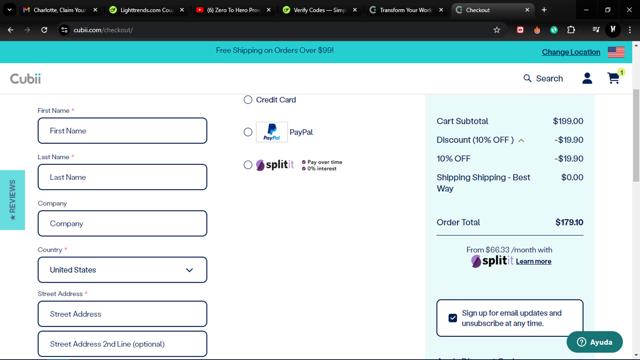640x360 pixels.
Task: Open the orange flame extension icon
Action: click(537, 30)
